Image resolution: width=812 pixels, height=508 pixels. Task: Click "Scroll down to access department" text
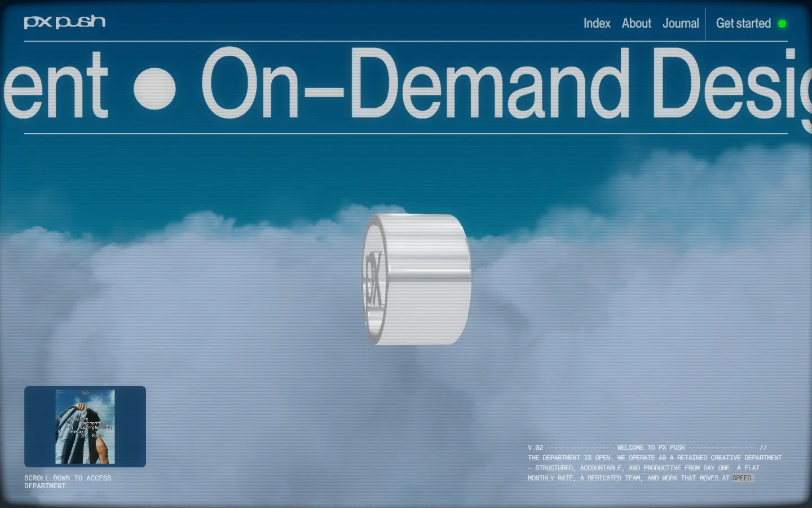tap(68, 482)
